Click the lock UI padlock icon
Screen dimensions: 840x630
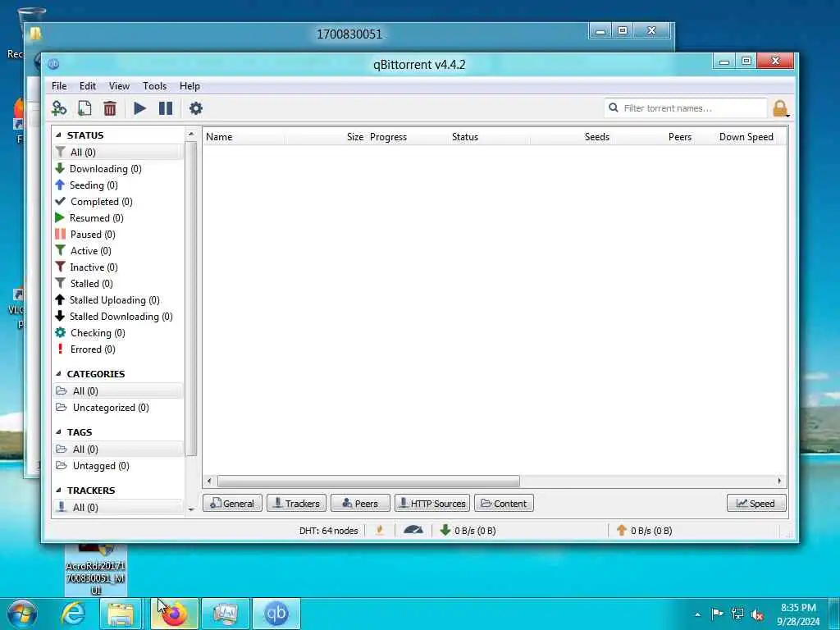(779, 108)
